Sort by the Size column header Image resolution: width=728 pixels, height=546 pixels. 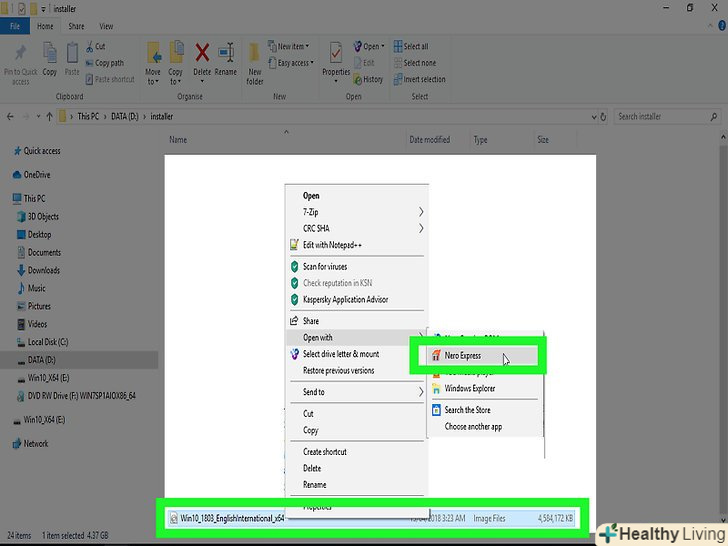pos(543,140)
